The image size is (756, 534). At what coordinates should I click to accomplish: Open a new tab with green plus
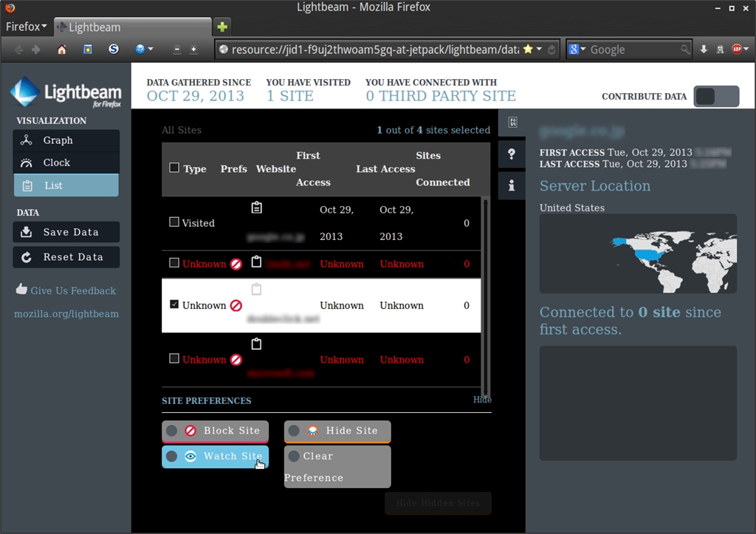(222, 27)
